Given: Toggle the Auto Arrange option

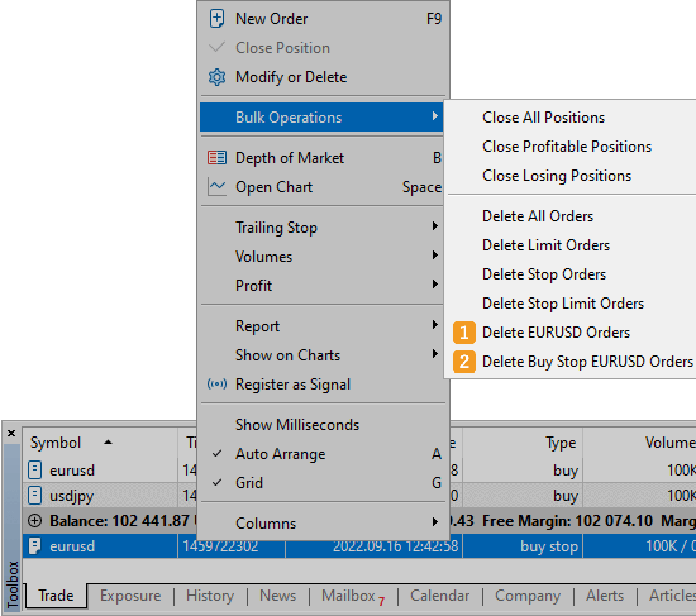Looking at the screenshot, I should [x=280, y=454].
